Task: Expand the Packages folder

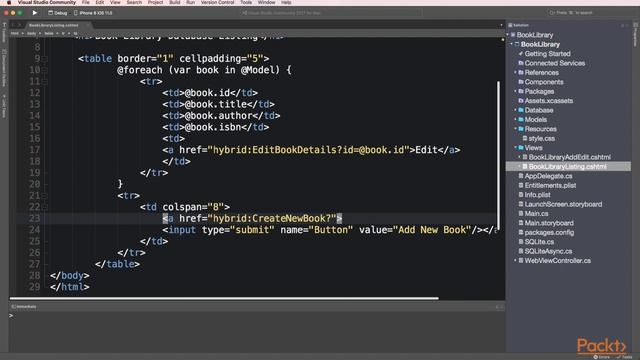Action: coord(516,91)
